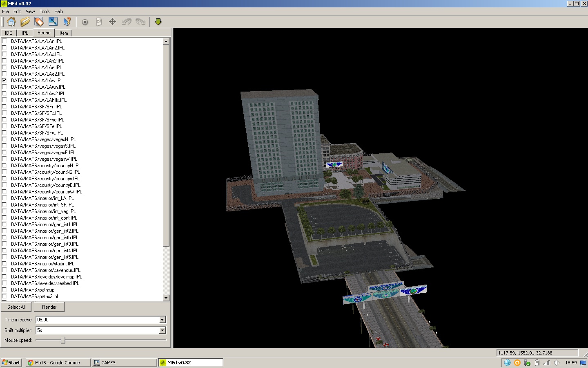
Task: Click the list scrollbar up arrow
Action: click(166, 41)
